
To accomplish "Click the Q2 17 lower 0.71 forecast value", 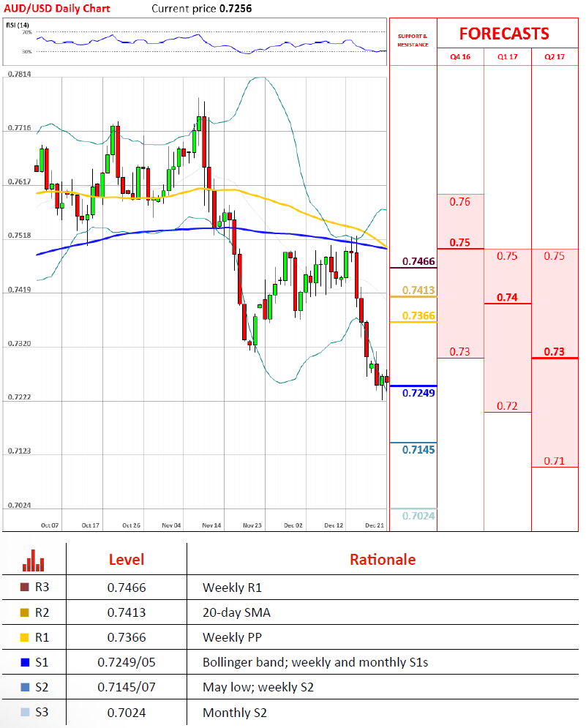I will [x=555, y=461].
